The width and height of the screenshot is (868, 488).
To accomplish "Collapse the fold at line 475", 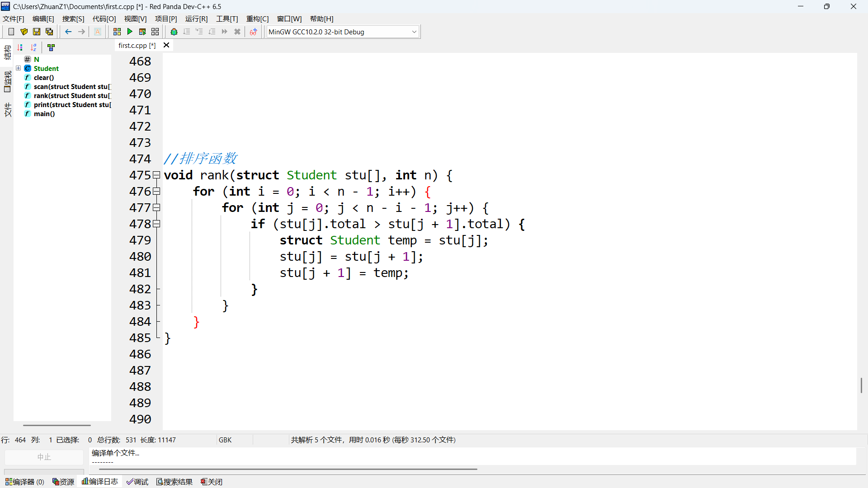I will tap(156, 175).
